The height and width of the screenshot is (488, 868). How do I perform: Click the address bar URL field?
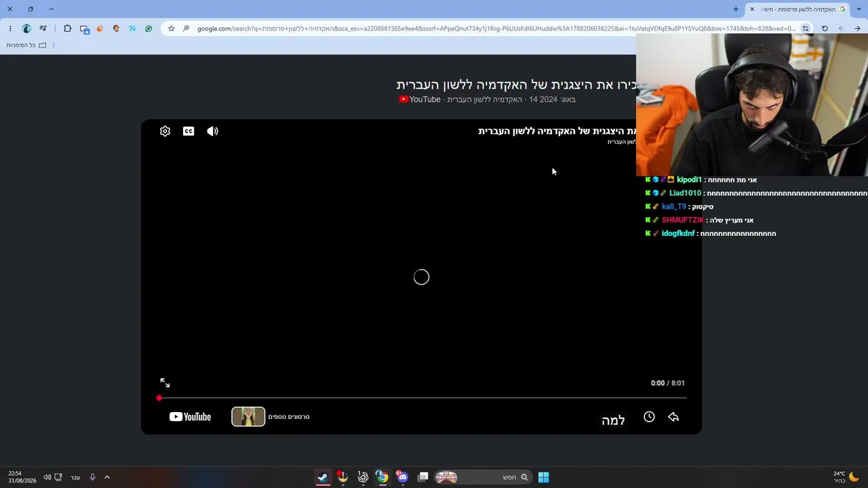coord(496,28)
